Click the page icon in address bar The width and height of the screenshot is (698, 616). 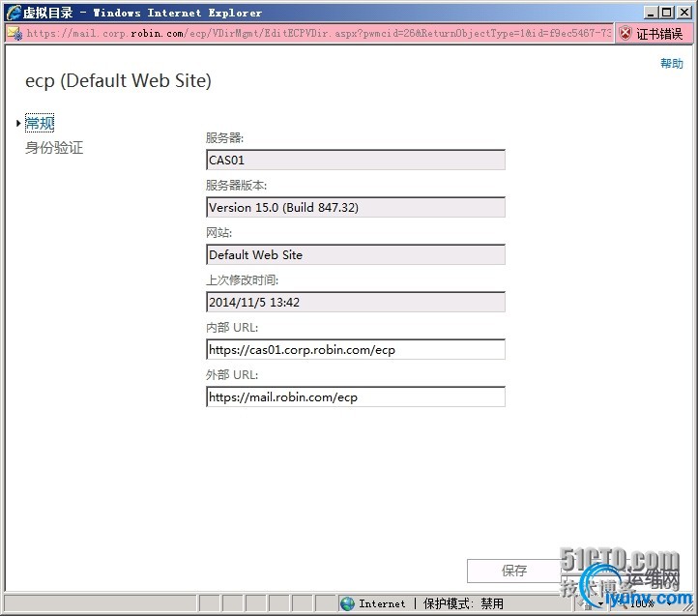[15, 34]
